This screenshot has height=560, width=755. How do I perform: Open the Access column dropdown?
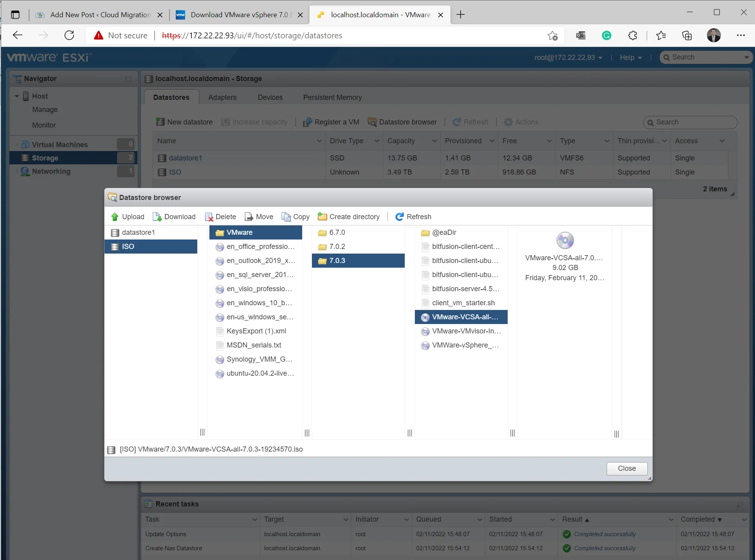722,141
